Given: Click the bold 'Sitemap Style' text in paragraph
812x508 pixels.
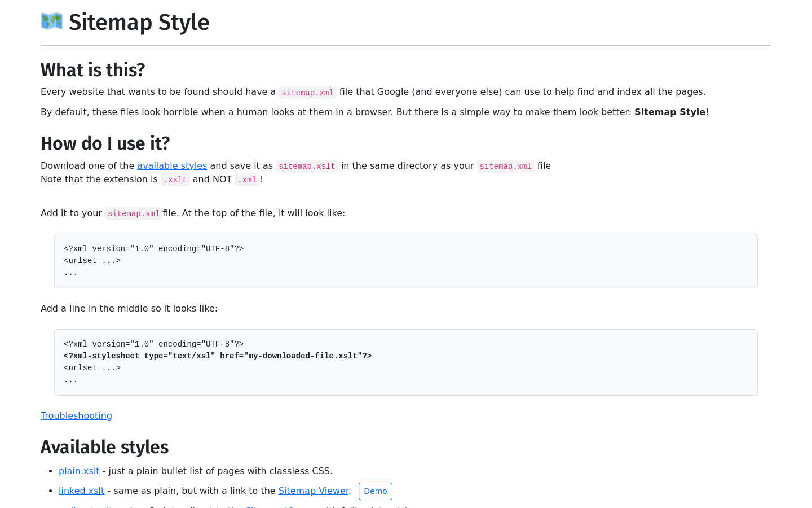Looking at the screenshot, I should click(x=670, y=112).
